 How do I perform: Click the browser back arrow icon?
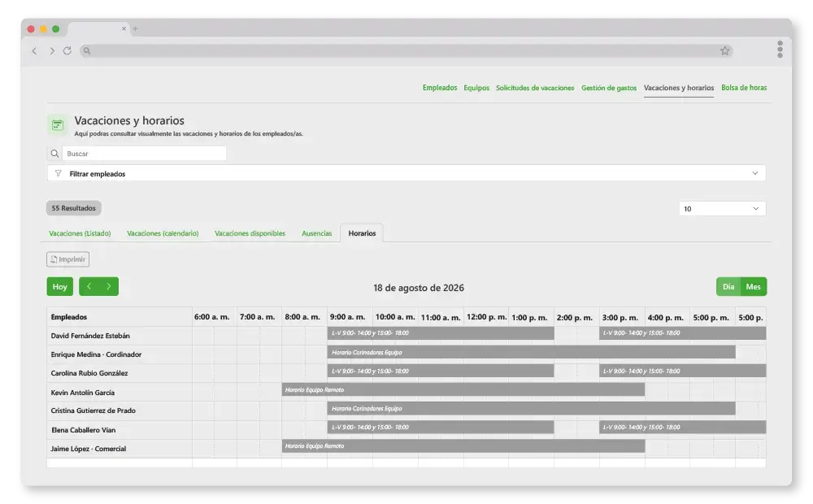(34, 51)
